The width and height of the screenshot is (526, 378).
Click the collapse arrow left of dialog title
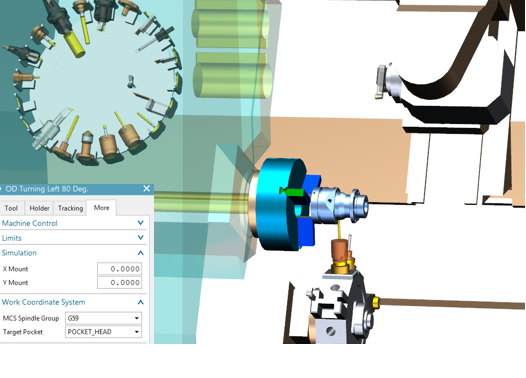1,189
